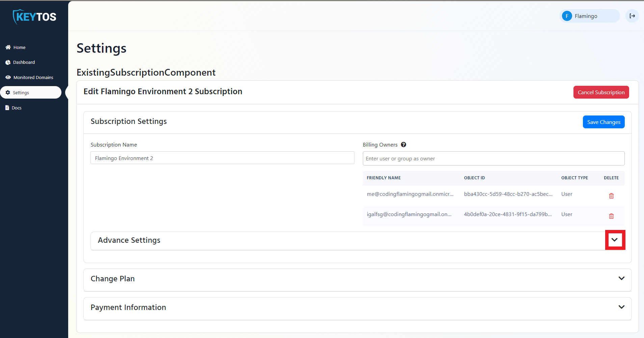Click the Docs file icon

[7, 108]
